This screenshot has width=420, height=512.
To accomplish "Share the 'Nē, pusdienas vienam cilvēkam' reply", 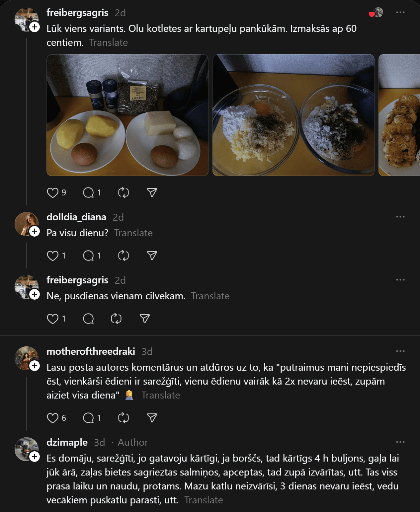I will [144, 319].
